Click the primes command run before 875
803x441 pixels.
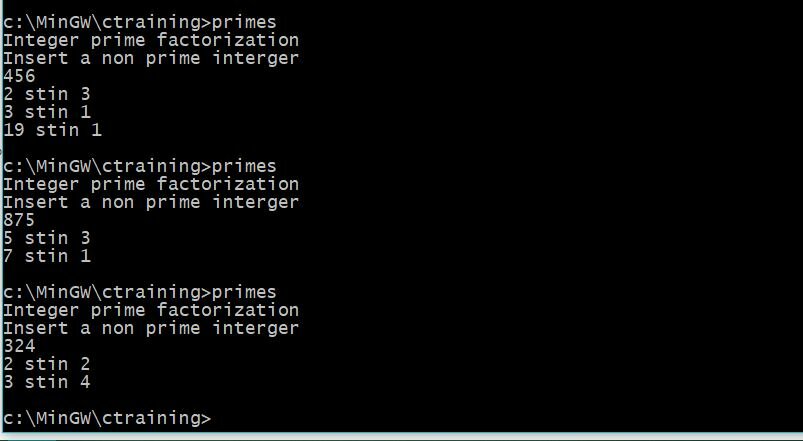point(244,166)
